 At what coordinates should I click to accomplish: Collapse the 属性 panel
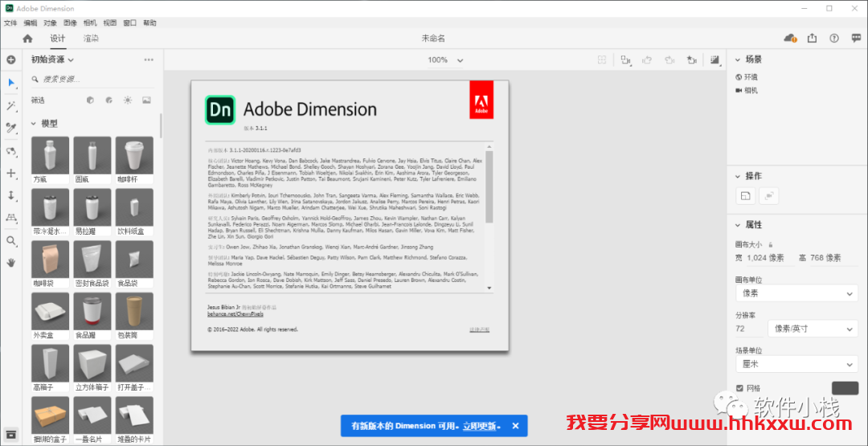(737, 225)
